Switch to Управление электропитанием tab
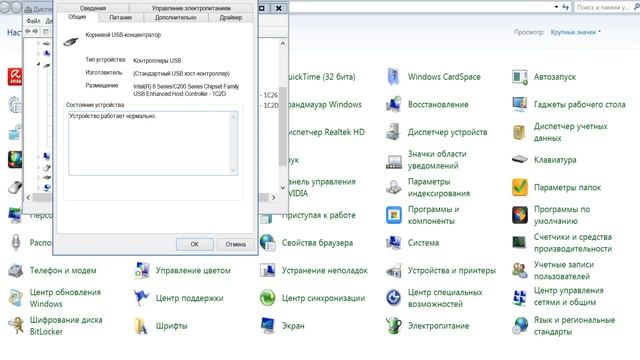This screenshot has width=640, height=360. click(191, 8)
